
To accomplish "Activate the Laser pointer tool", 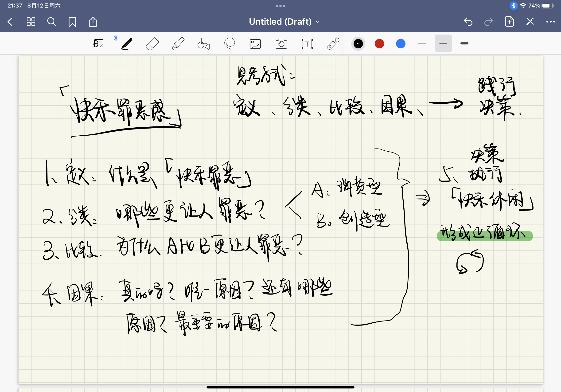I will 333,44.
